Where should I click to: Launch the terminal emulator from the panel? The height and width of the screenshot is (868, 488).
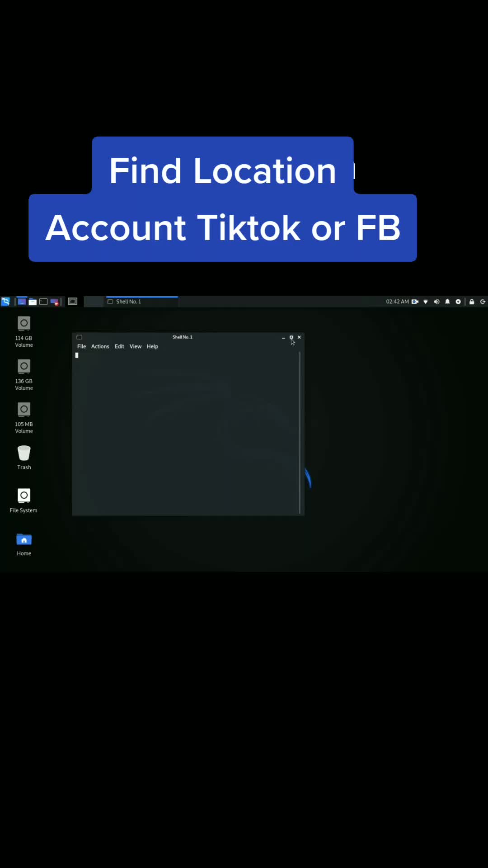pyautogui.click(x=43, y=302)
